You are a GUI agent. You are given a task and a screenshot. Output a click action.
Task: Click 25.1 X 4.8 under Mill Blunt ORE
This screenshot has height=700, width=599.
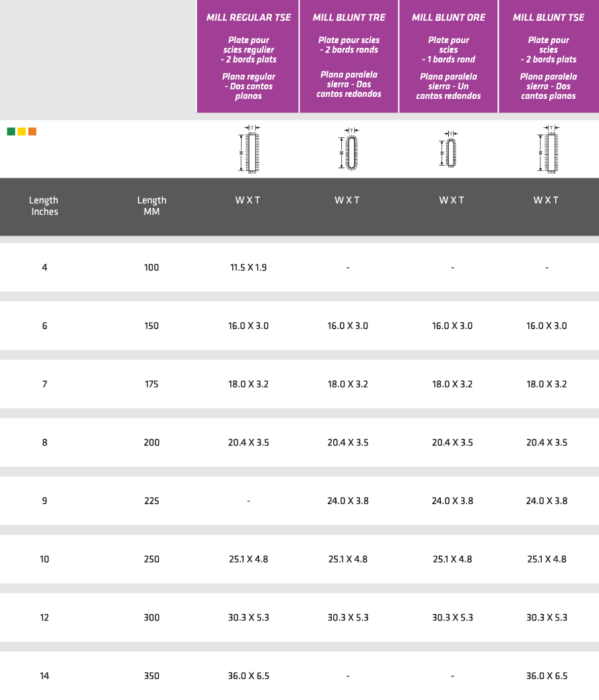coord(452,559)
